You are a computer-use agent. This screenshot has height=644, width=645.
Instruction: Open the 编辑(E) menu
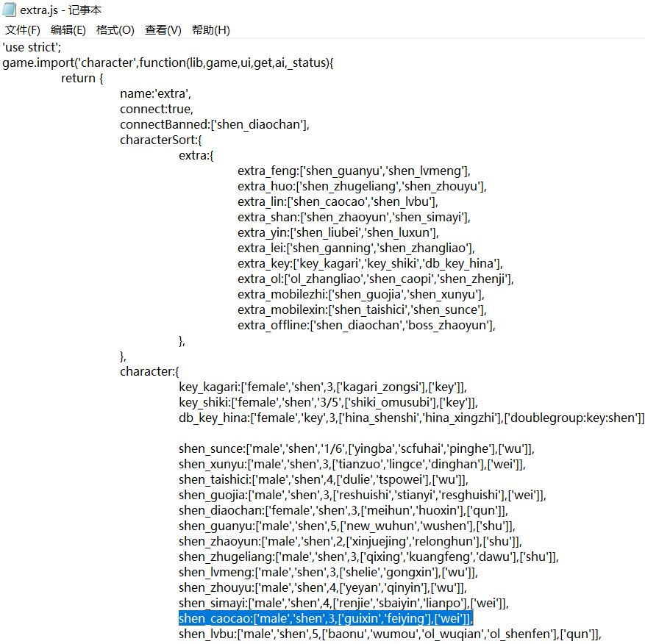pos(68,30)
